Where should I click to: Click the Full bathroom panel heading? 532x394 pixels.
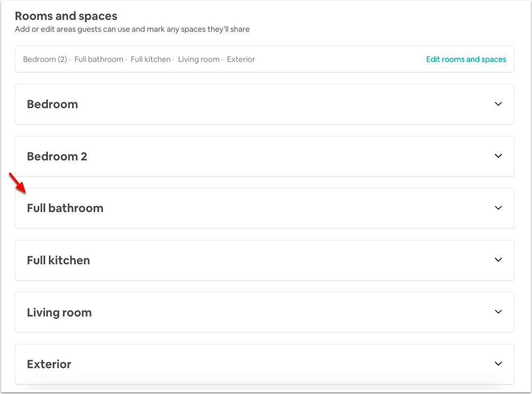65,208
